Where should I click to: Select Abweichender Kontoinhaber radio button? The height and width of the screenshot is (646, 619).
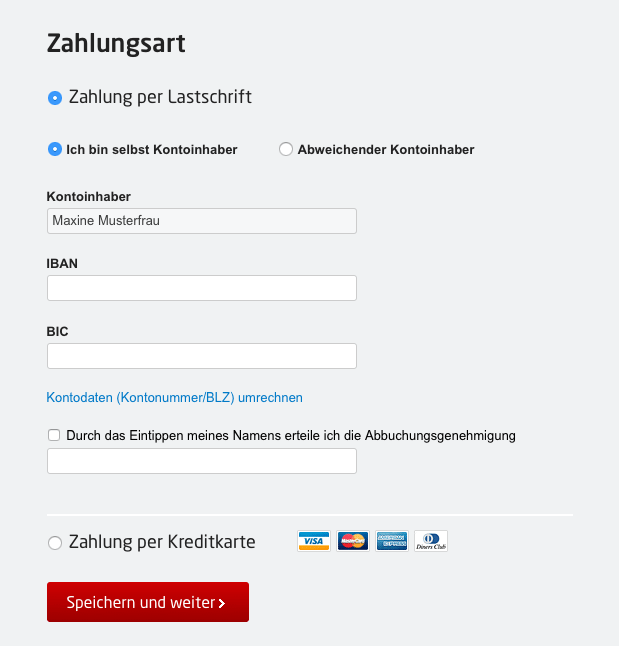click(x=286, y=149)
